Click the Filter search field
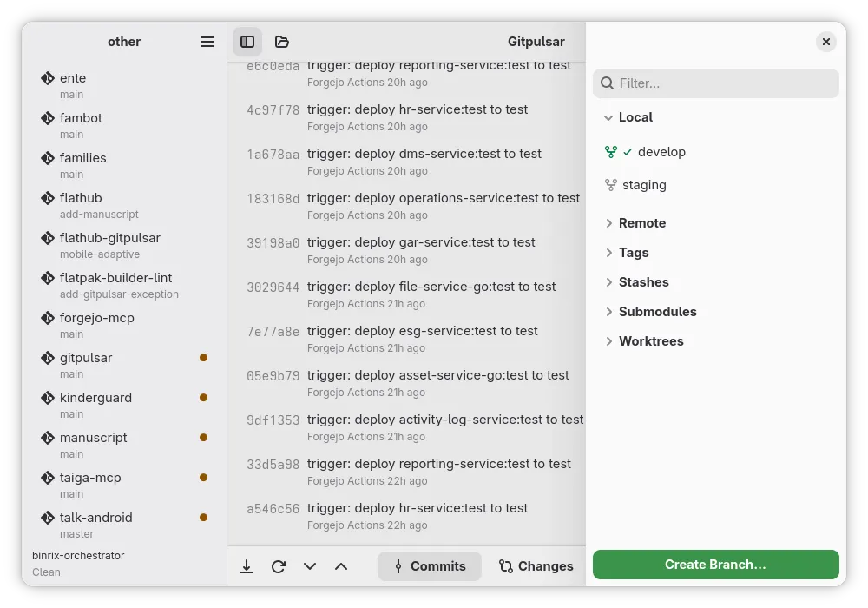This screenshot has width=868, height=608. click(x=716, y=83)
